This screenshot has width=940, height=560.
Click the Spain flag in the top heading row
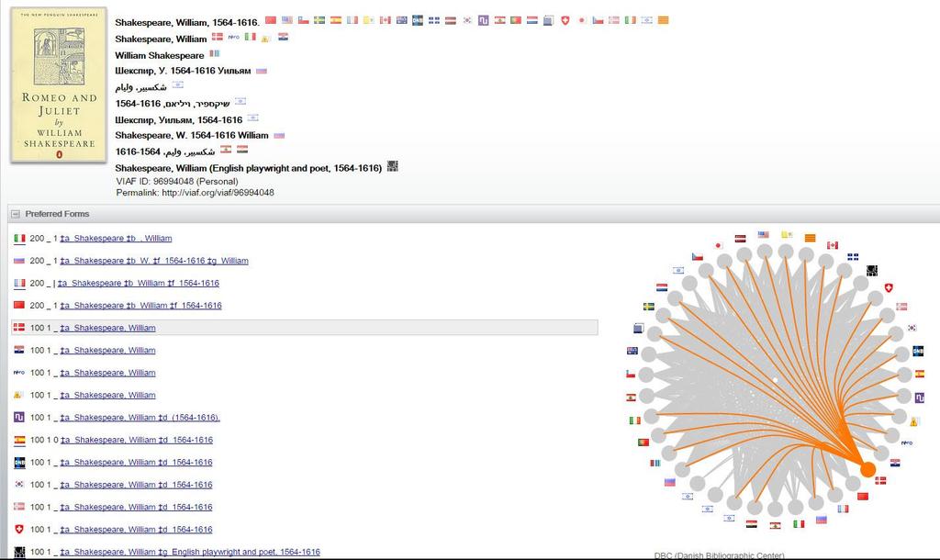[x=336, y=20]
